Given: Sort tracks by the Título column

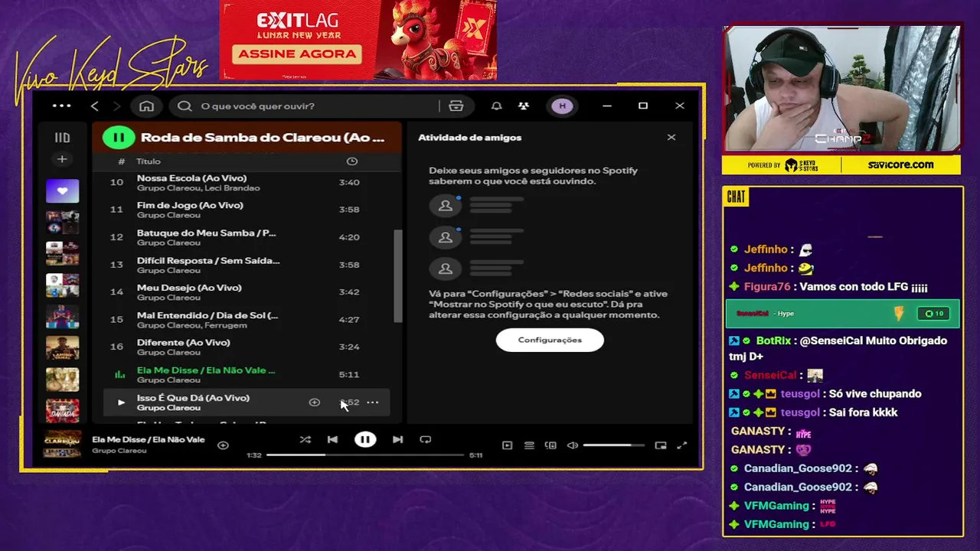Looking at the screenshot, I should point(149,161).
